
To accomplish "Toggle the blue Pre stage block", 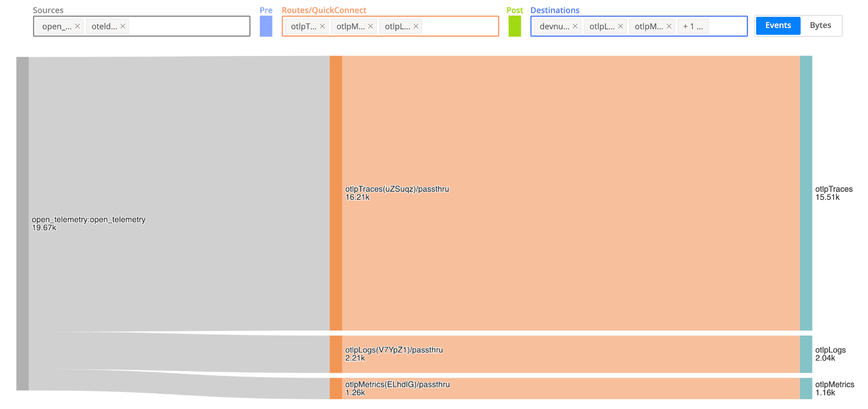I will 266,26.
